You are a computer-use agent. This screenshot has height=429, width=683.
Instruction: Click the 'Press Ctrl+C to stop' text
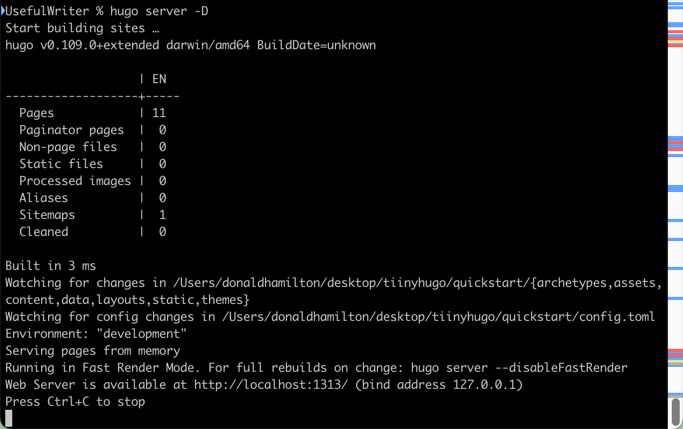click(x=75, y=401)
